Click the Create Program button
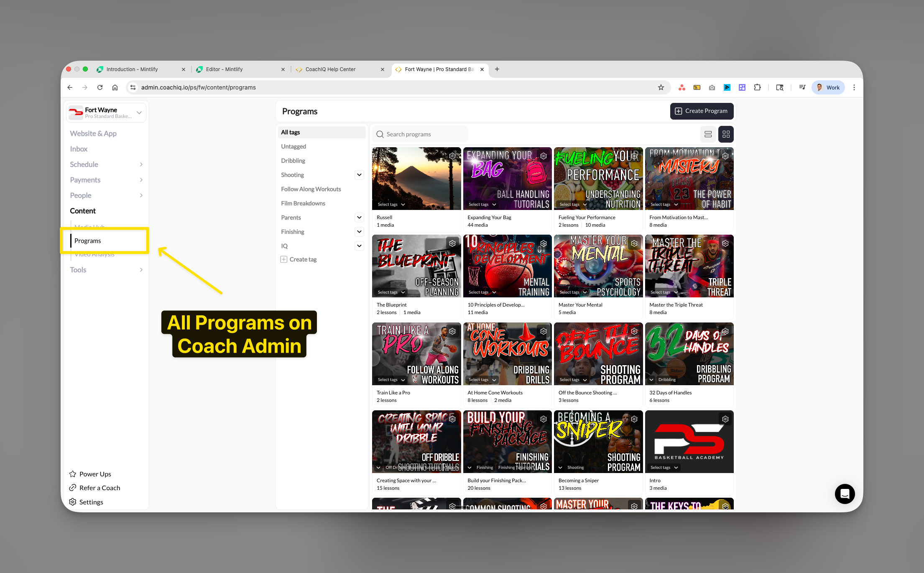This screenshot has height=573, width=924. click(x=702, y=111)
